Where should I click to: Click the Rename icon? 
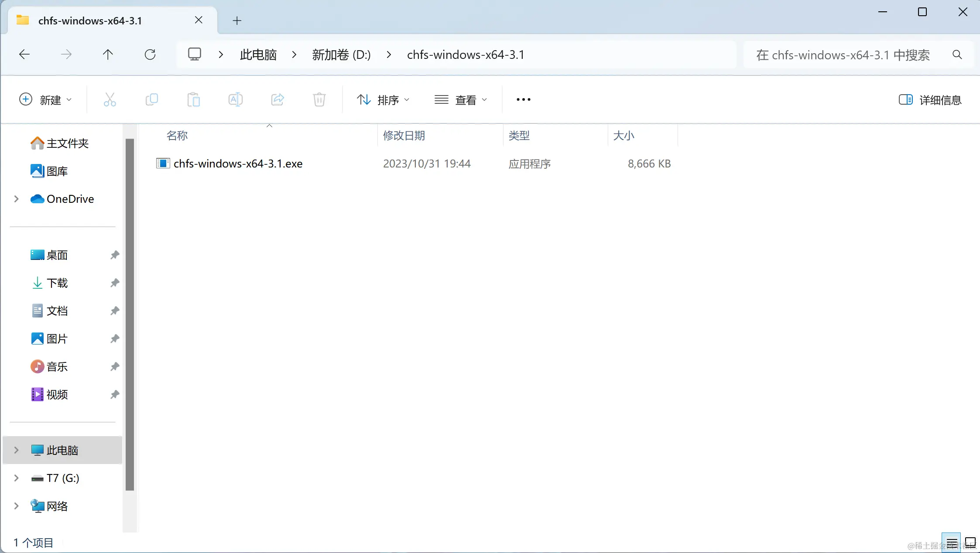click(235, 100)
